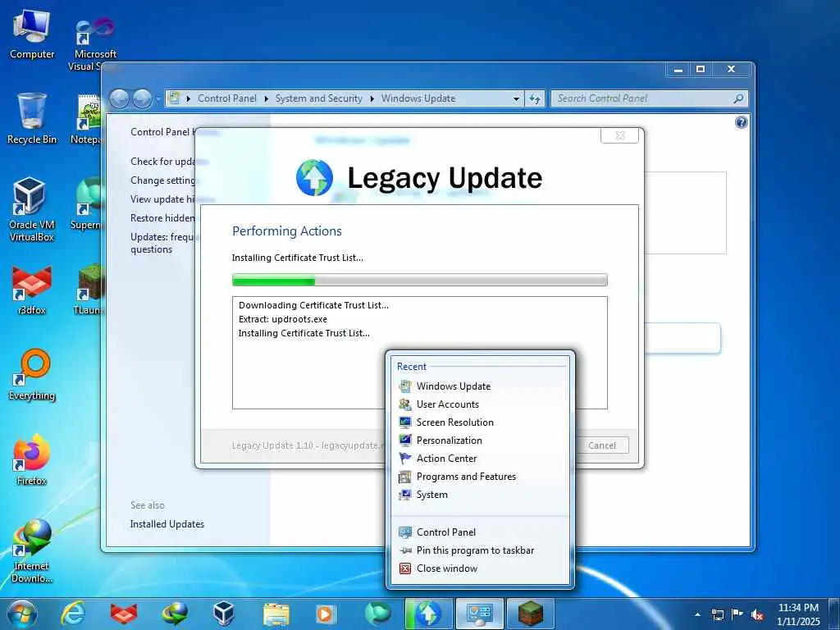
Task: Select Windows Update in jump list
Action: coord(480,386)
